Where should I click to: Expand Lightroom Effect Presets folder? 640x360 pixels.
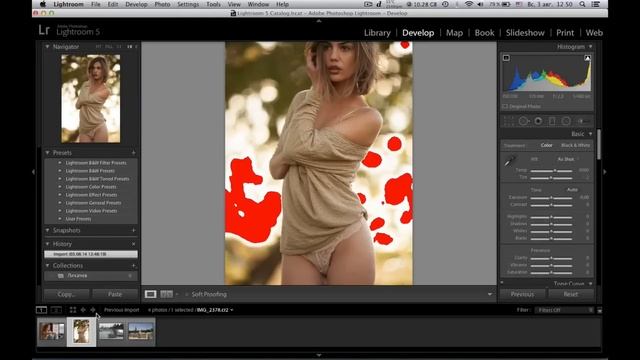coord(60,195)
